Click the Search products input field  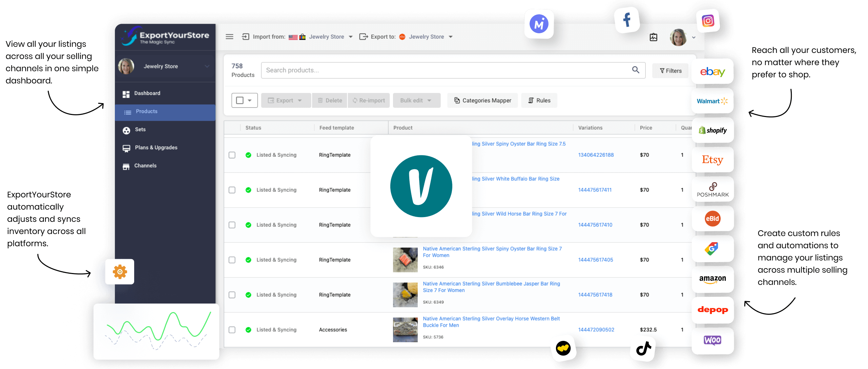[440, 70]
